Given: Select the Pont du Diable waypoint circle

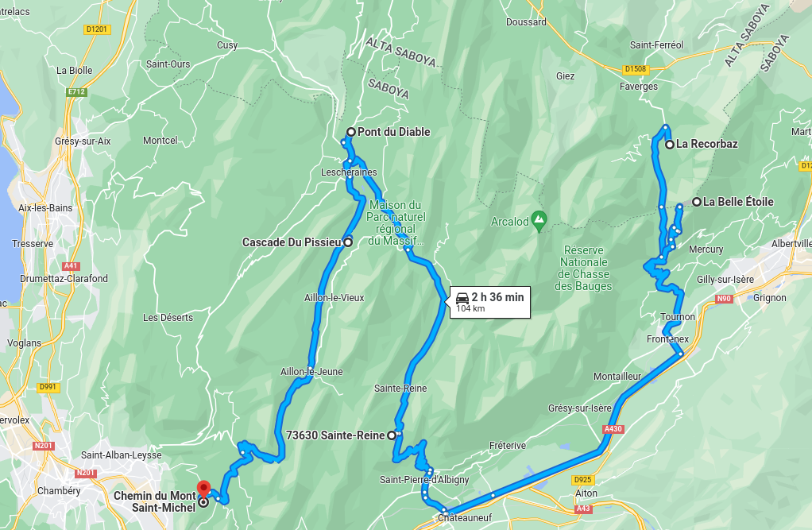Looking at the screenshot, I should coord(350,132).
